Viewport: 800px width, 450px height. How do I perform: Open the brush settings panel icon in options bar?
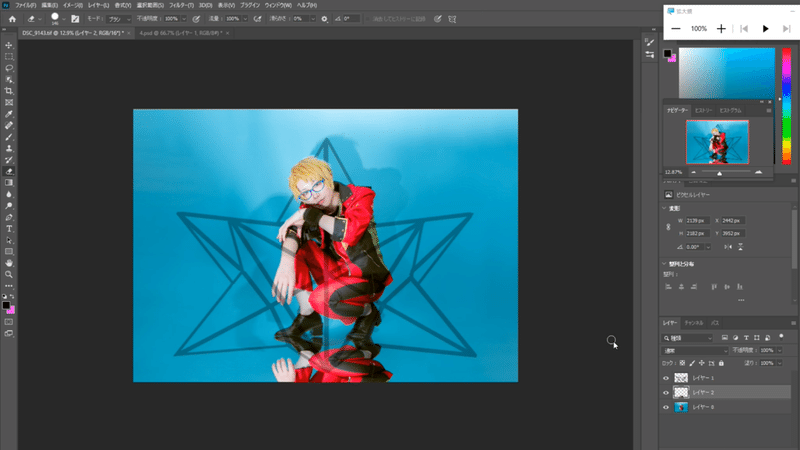(x=75, y=19)
